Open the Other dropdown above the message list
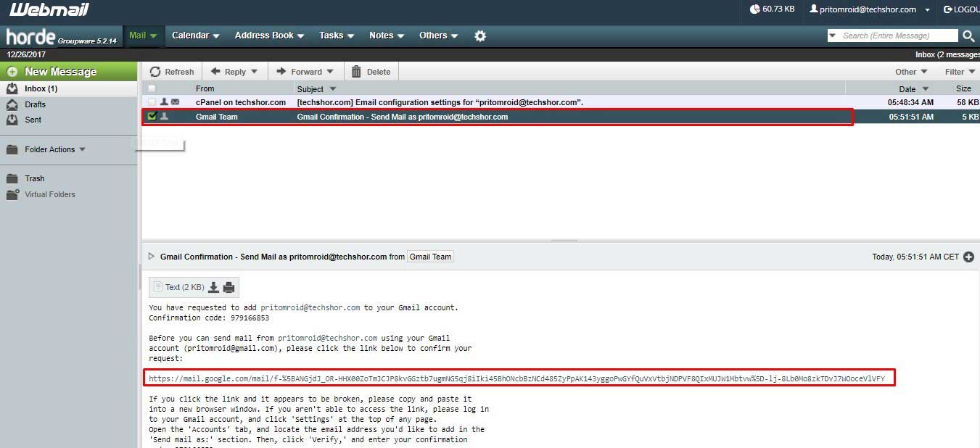The image size is (980, 448). (911, 72)
